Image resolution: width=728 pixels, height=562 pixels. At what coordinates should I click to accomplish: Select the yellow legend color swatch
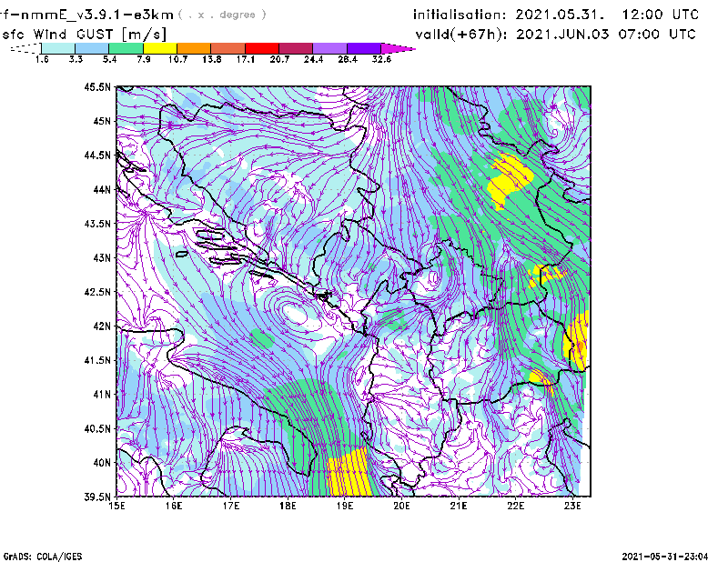pos(160,48)
